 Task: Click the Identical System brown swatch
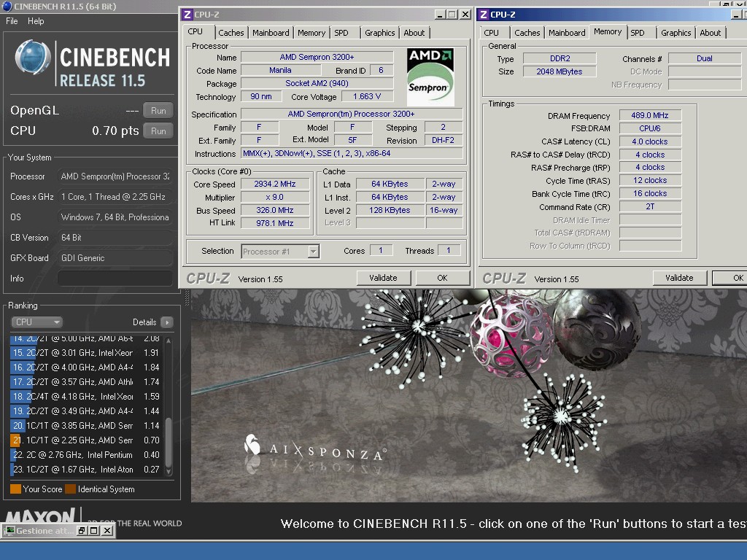tap(71, 489)
